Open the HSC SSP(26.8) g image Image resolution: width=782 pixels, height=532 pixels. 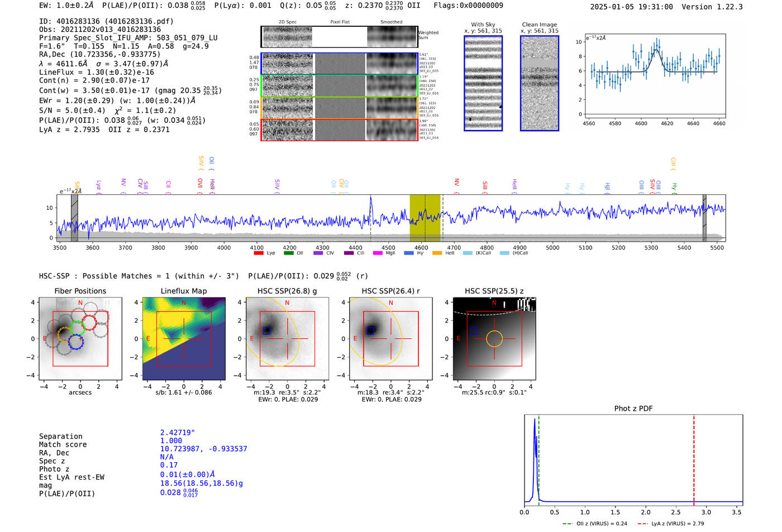(x=287, y=338)
